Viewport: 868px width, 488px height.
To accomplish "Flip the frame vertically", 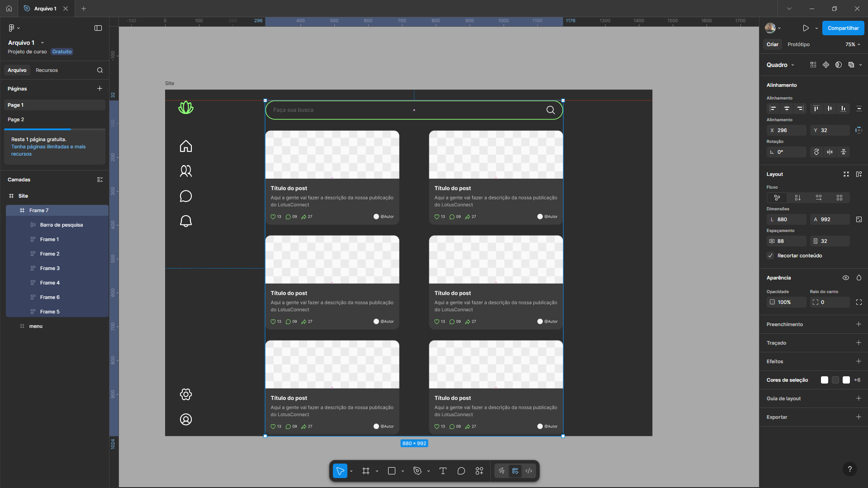I will [844, 152].
